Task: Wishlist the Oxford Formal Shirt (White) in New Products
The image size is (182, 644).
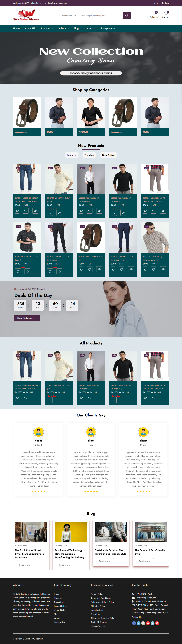Action: click(x=90, y=211)
